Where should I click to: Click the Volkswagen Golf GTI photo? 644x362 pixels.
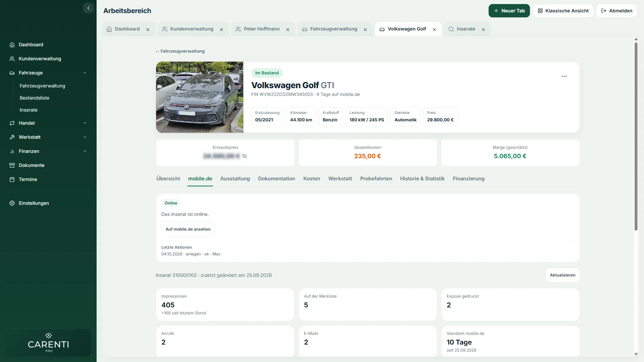tap(200, 97)
